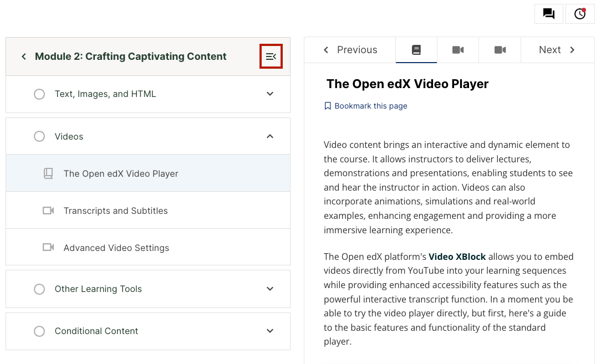Click completion circle for Other Learning Tools
The height and width of the screenshot is (364, 601).
click(x=39, y=289)
